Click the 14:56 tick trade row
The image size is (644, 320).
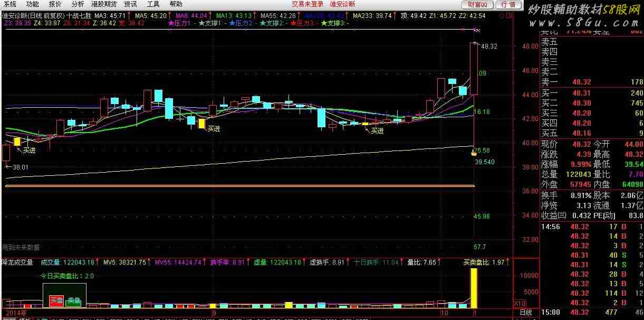592,227
